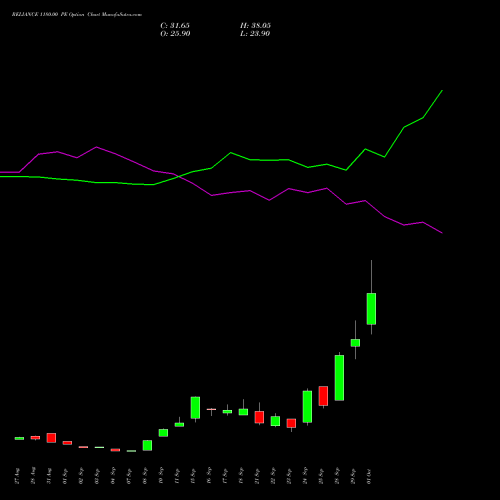
Task: Click the 17 Sep date label
Action: 225,476
